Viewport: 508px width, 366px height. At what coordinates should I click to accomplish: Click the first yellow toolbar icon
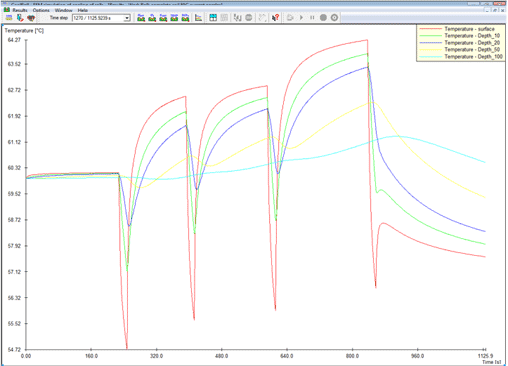(9, 18)
